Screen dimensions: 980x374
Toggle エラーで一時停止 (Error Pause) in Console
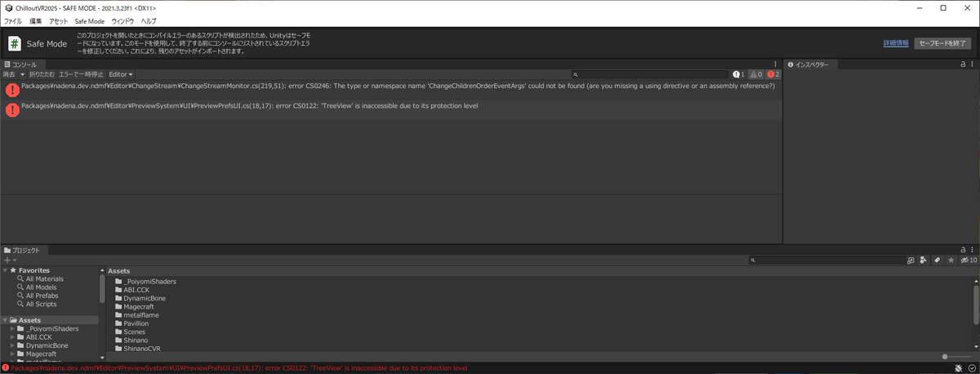[82, 74]
